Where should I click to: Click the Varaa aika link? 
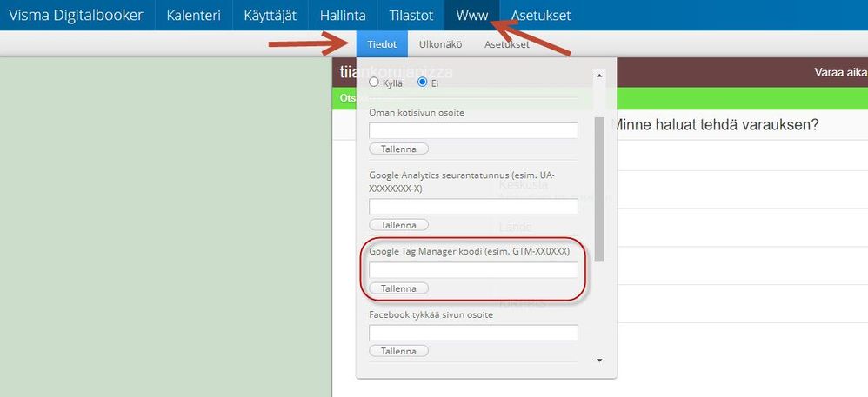coord(841,72)
